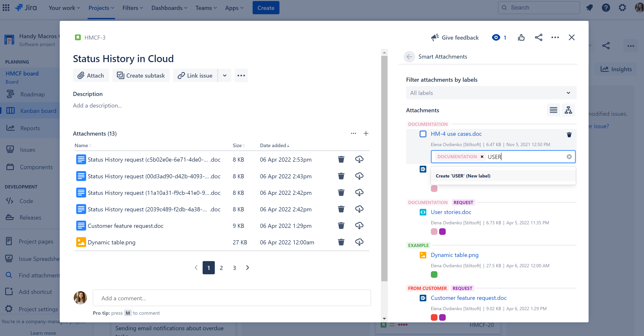This screenshot has width=644, height=336.
Task: Click the Add a description placeholder
Action: 97,105
